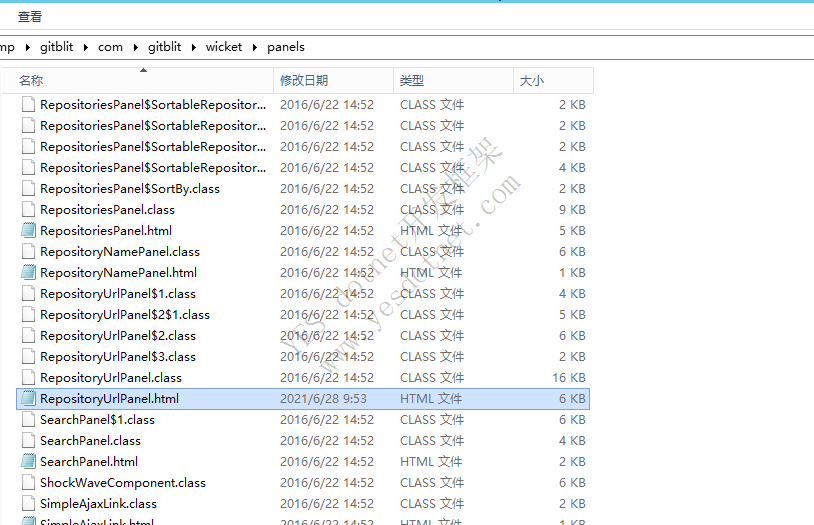Select file name ShockWaveComponent.class

tap(123, 482)
